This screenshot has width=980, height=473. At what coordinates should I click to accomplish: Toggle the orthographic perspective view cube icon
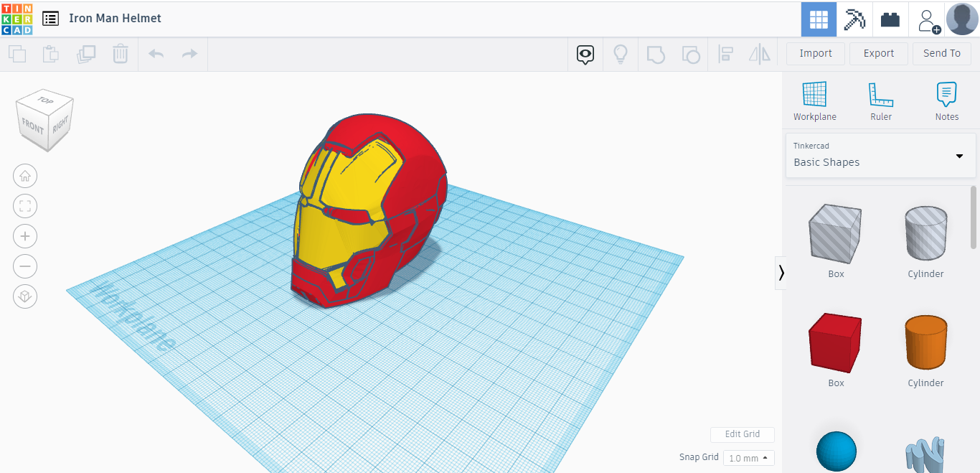click(x=25, y=296)
